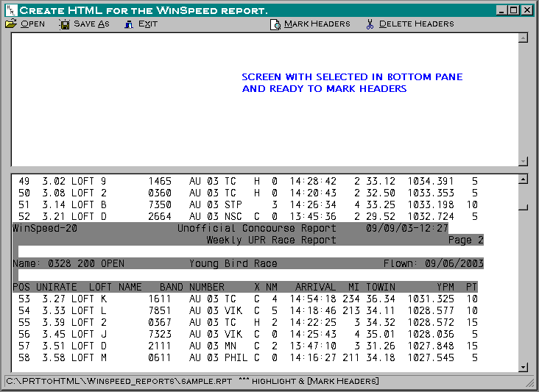Select the Delete Headers command
Viewport: 539px width, 392px height.
click(x=416, y=24)
